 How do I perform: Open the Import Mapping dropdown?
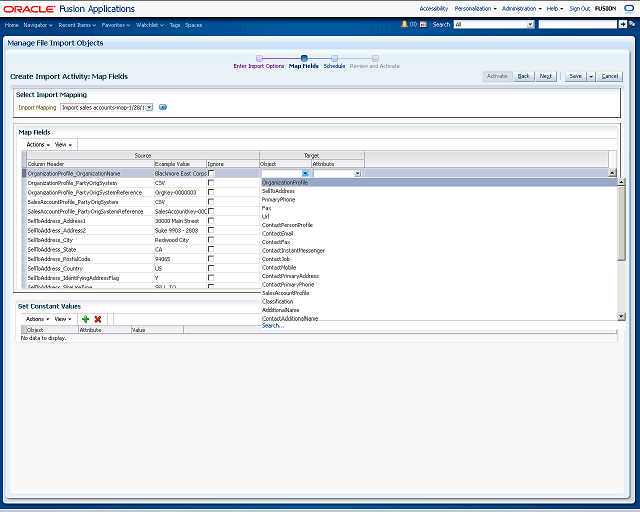coord(148,107)
